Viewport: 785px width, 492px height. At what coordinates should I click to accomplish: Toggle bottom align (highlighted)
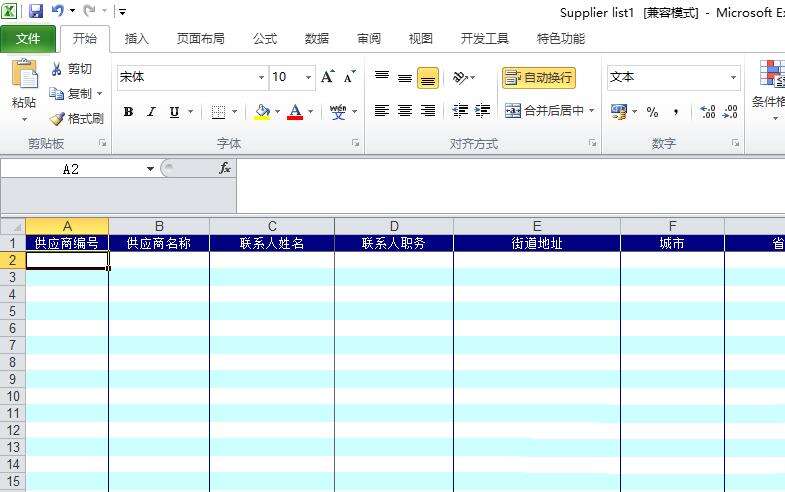(x=428, y=78)
